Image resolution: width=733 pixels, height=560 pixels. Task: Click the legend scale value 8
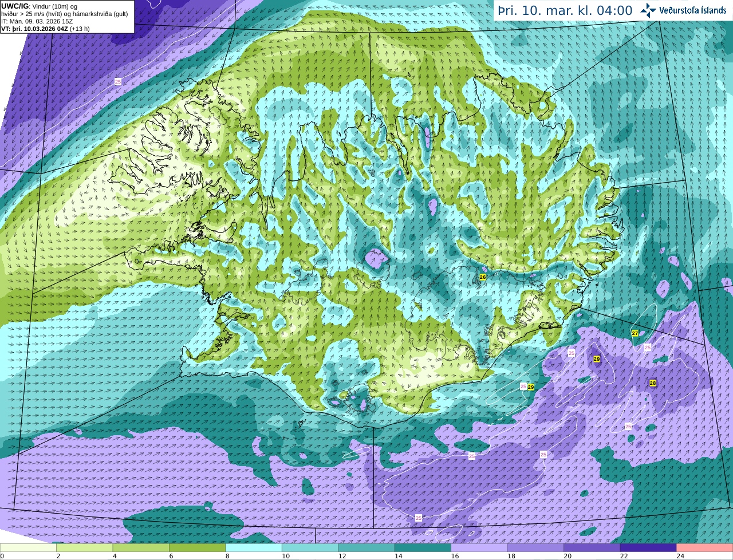(227, 556)
